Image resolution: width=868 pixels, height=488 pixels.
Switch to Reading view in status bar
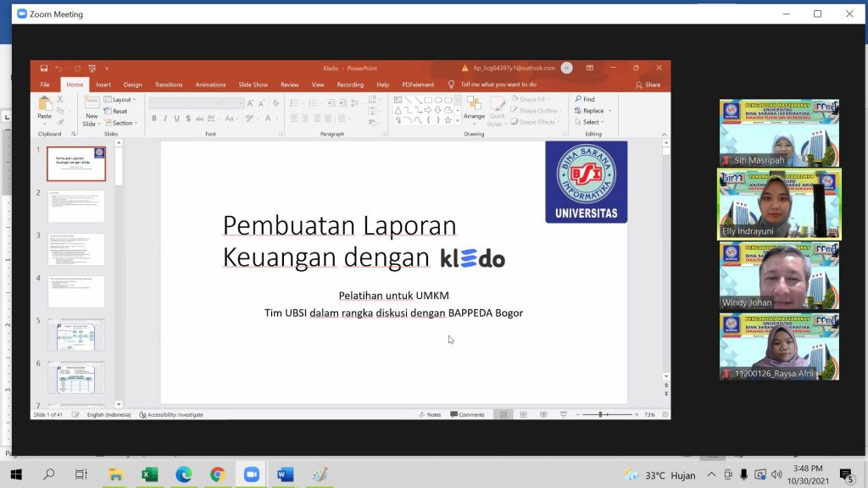[x=543, y=414]
